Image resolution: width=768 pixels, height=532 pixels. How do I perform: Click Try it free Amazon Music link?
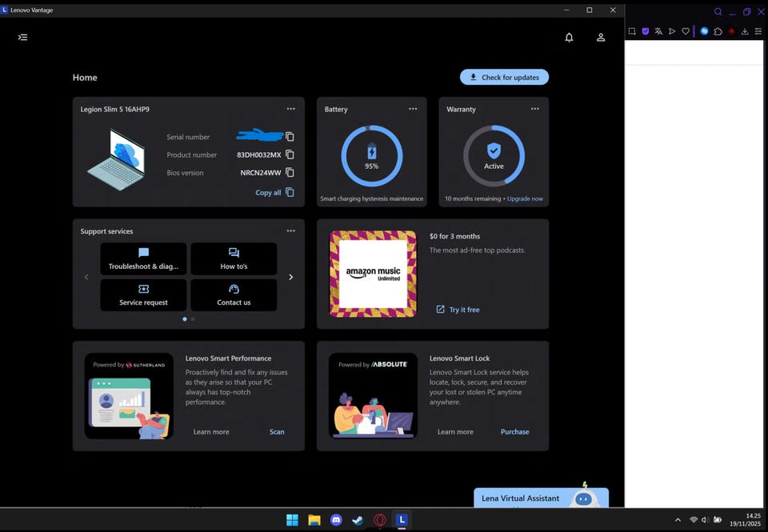click(x=458, y=310)
